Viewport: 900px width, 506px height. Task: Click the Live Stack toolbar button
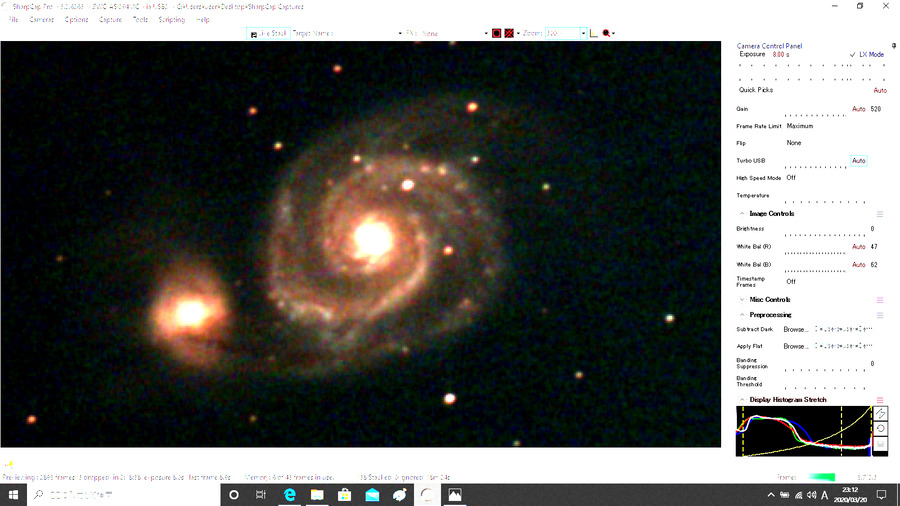point(268,33)
